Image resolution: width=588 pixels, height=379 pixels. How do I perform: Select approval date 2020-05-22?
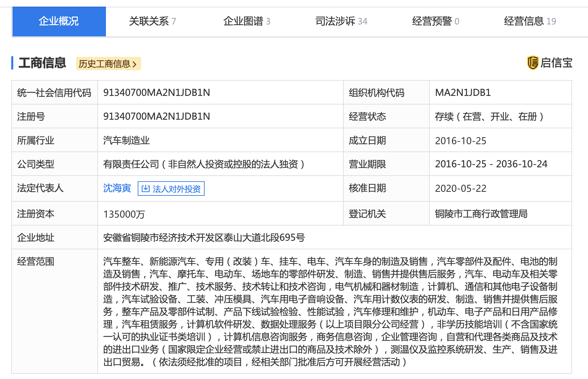[x=461, y=188]
